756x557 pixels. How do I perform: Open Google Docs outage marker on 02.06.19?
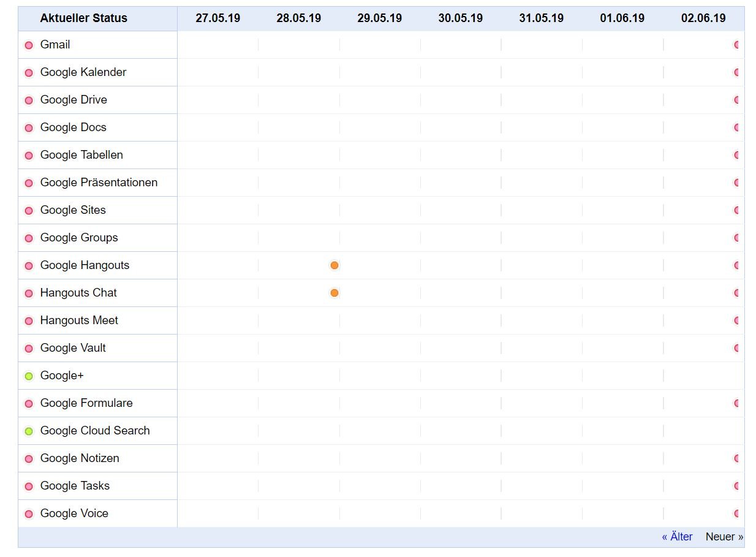[737, 127]
